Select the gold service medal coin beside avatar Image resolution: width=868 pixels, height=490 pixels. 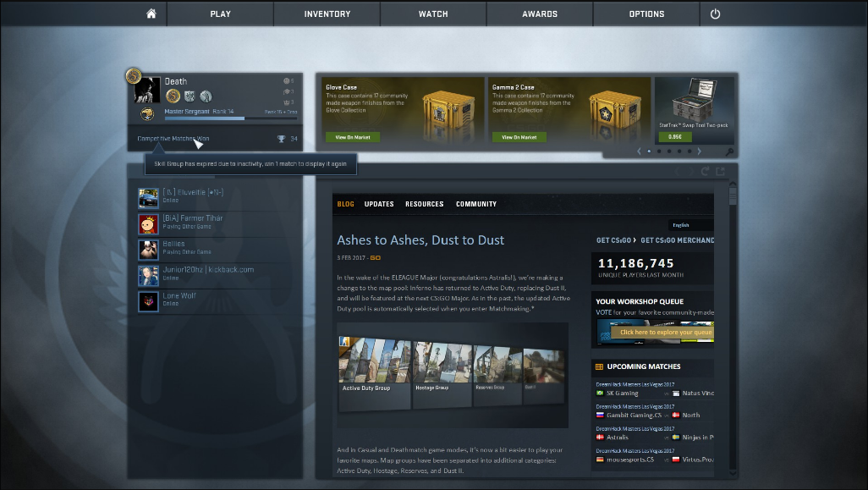pos(133,76)
